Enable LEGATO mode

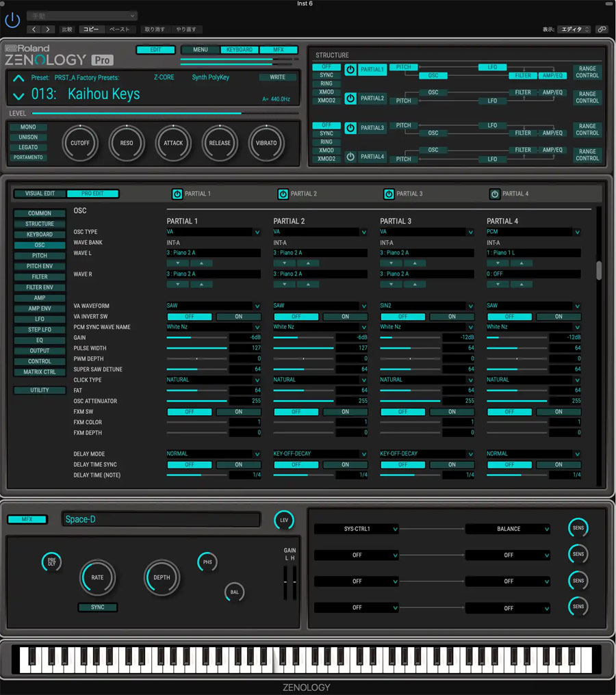coord(28,147)
